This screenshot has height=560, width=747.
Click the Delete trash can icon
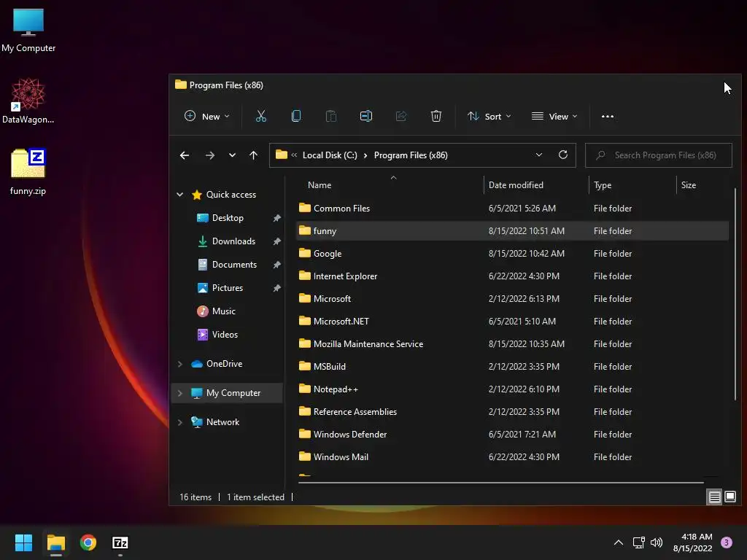pyautogui.click(x=436, y=116)
